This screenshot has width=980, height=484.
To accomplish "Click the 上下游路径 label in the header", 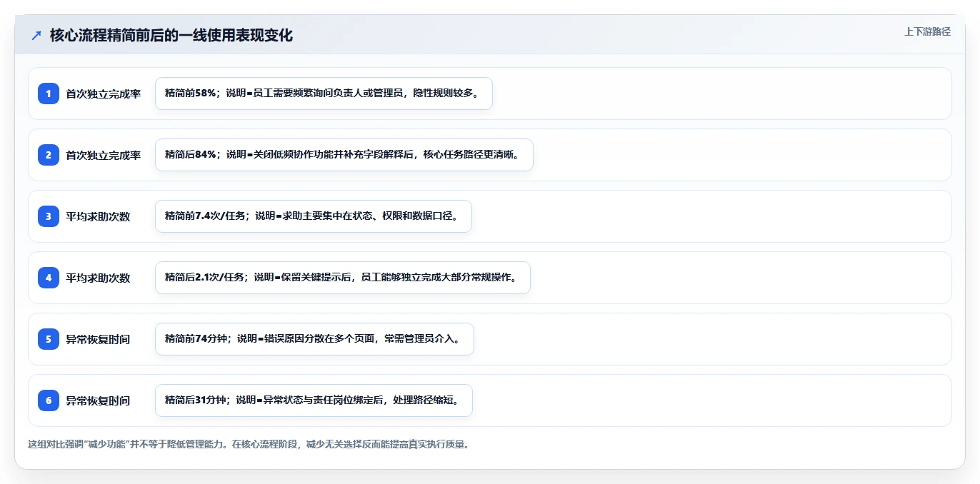I will (927, 31).
